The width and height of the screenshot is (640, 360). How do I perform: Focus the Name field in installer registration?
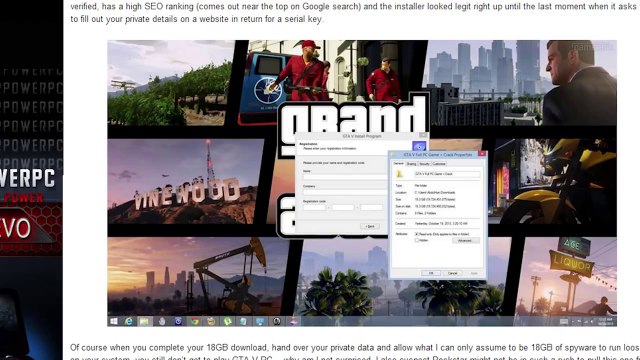(345, 177)
